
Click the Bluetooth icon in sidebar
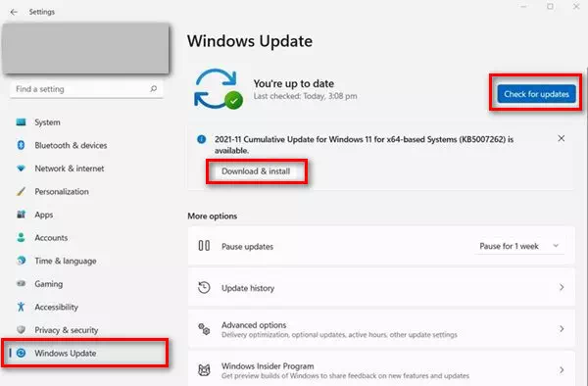[21, 145]
